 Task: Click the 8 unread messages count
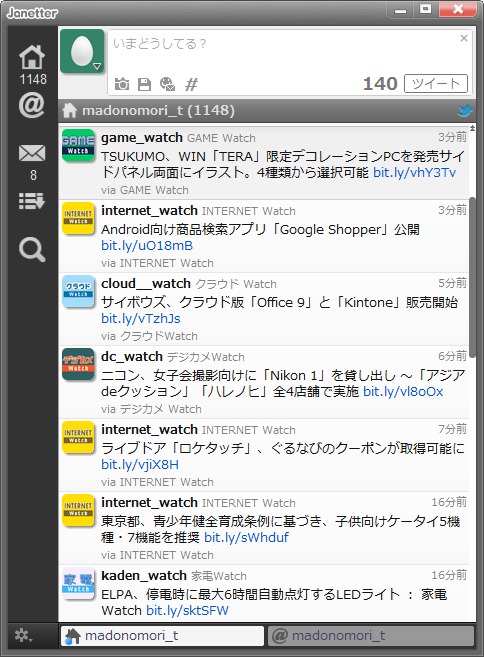tap(33, 175)
